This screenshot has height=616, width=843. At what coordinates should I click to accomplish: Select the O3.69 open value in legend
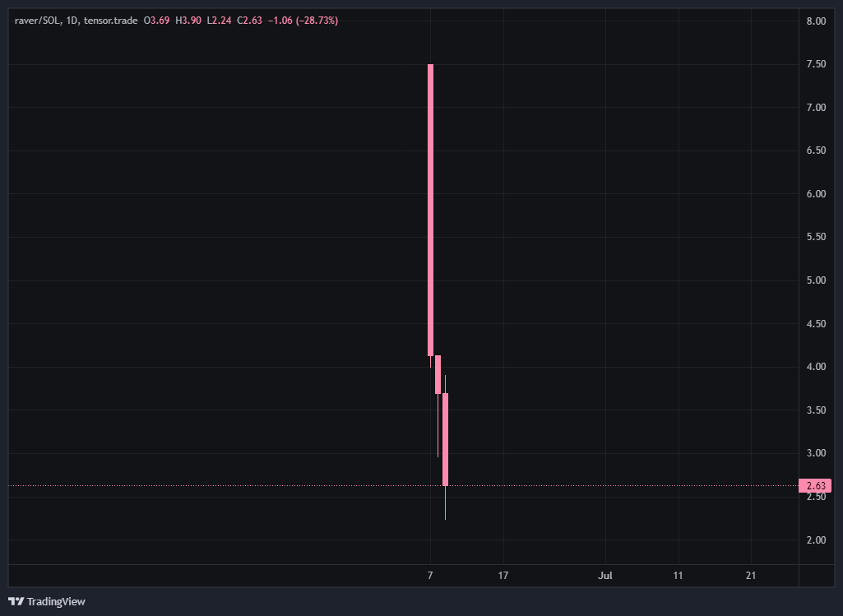click(156, 21)
